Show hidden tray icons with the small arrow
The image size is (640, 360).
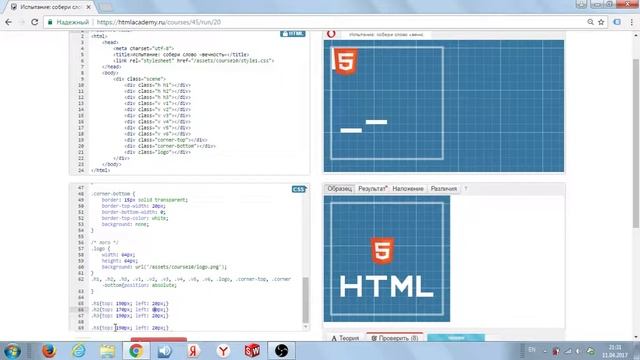click(x=545, y=351)
